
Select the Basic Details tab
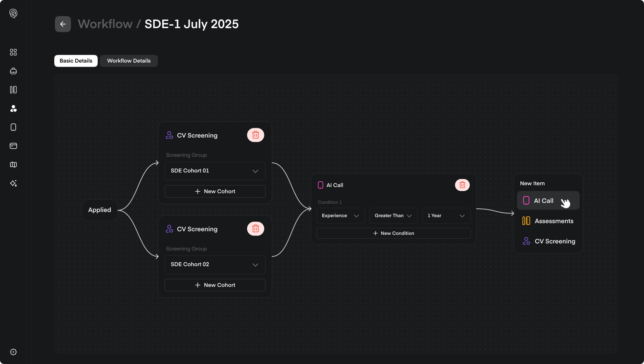click(x=76, y=61)
